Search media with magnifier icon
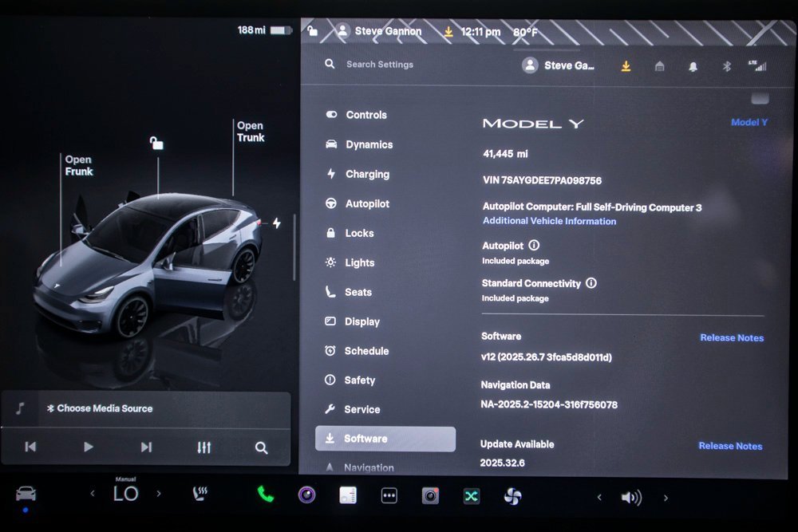Viewport: 798px width, 532px height. pyautogui.click(x=261, y=447)
